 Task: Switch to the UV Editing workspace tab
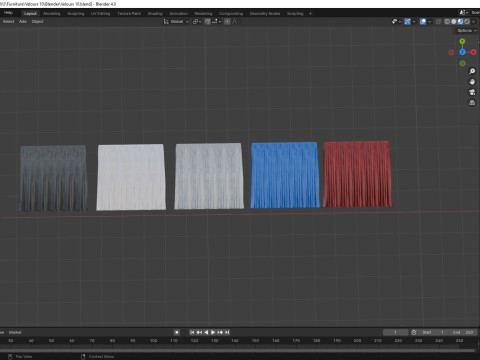[x=100, y=13]
